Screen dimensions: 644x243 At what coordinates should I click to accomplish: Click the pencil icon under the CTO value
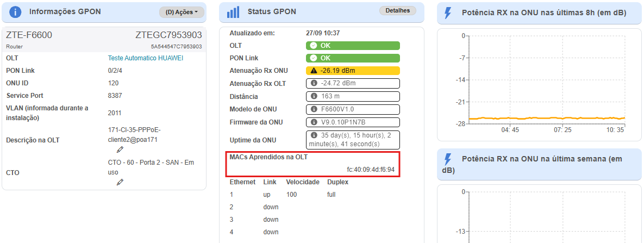coord(120,182)
